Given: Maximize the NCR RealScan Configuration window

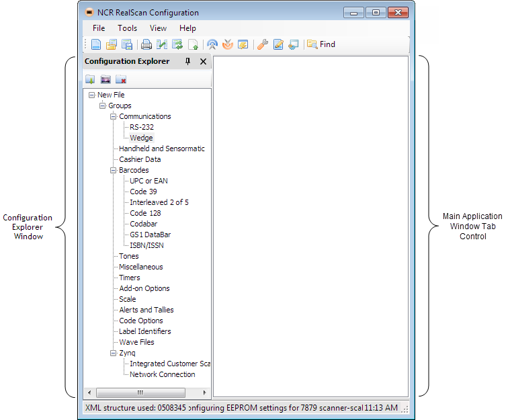Looking at the screenshot, I should (376, 13).
